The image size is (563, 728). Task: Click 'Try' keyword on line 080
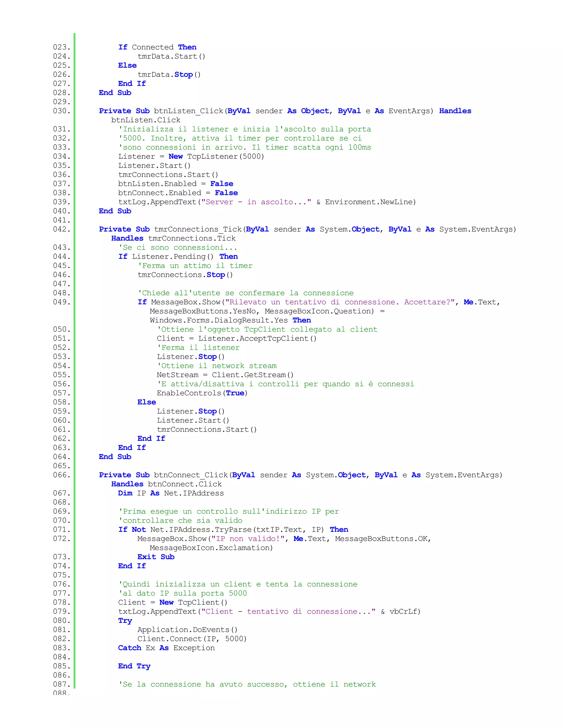[125, 621]
